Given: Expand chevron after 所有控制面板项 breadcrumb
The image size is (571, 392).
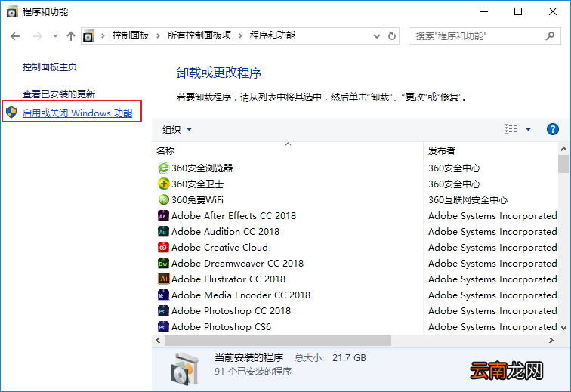Looking at the screenshot, I should pyautogui.click(x=240, y=35).
